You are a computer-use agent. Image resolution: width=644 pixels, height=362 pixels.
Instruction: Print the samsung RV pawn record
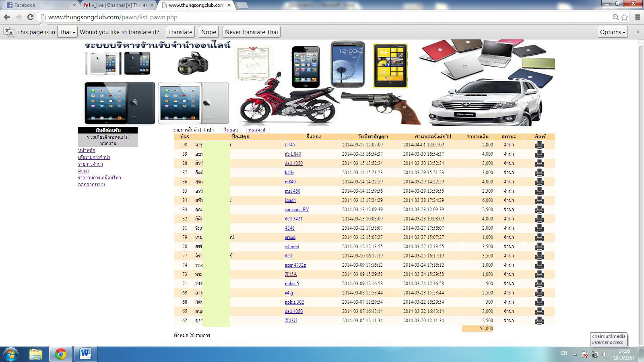click(x=539, y=210)
